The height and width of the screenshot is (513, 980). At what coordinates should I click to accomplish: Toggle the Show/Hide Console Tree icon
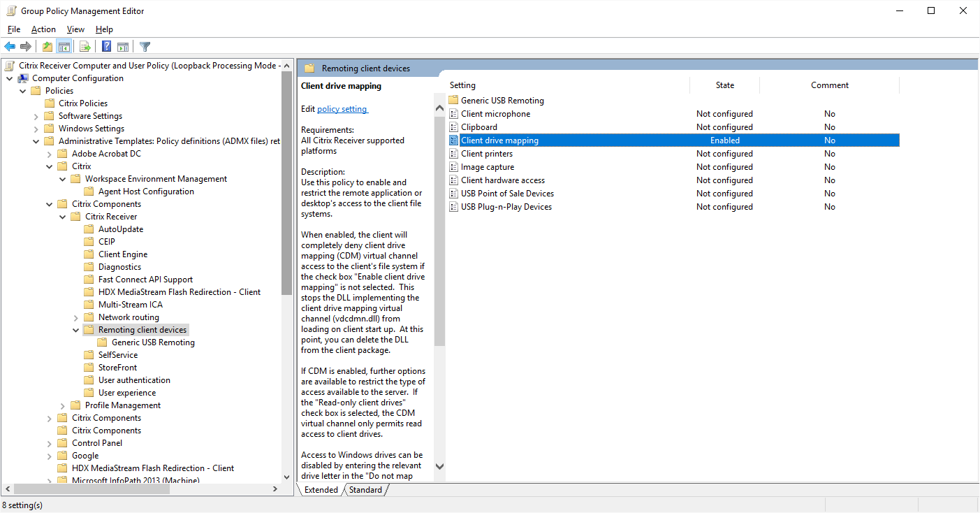coord(64,47)
